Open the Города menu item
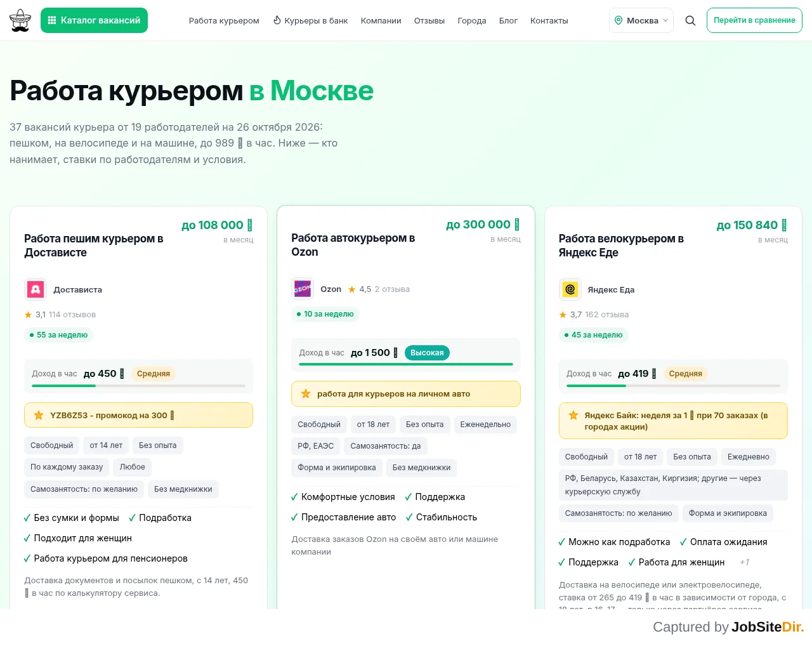 pyautogui.click(x=472, y=20)
